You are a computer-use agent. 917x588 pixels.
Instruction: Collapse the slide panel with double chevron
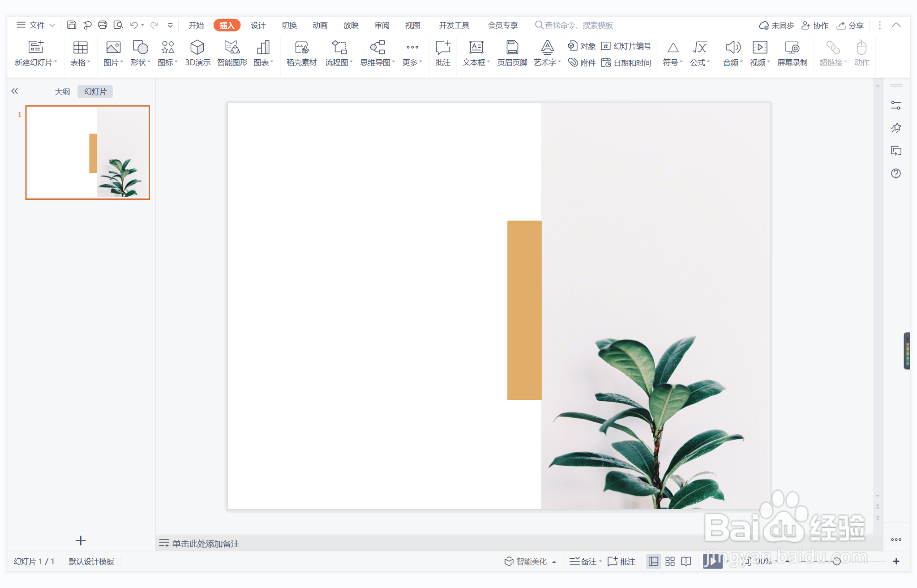14,91
